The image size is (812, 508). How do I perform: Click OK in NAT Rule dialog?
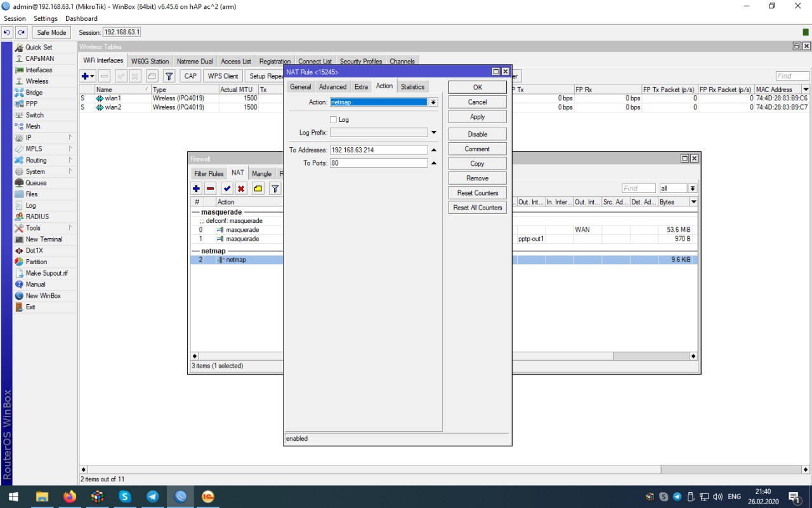pyautogui.click(x=478, y=88)
